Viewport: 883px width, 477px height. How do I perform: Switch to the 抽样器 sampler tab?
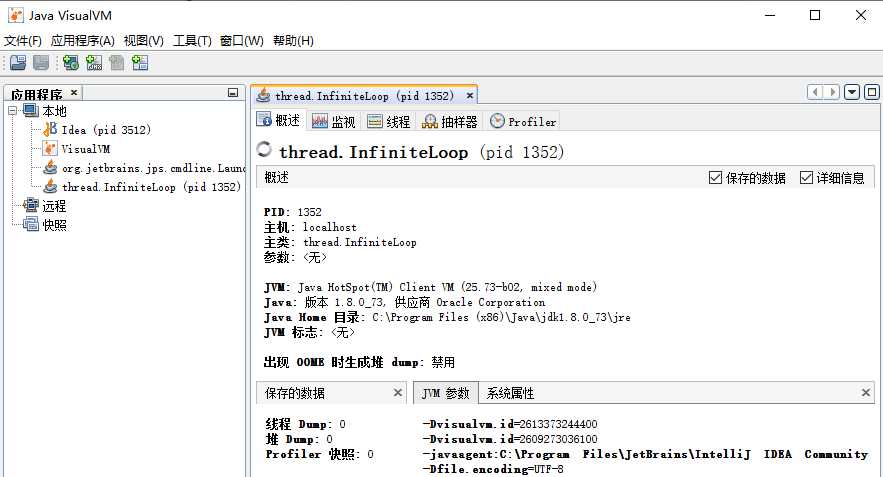click(450, 121)
